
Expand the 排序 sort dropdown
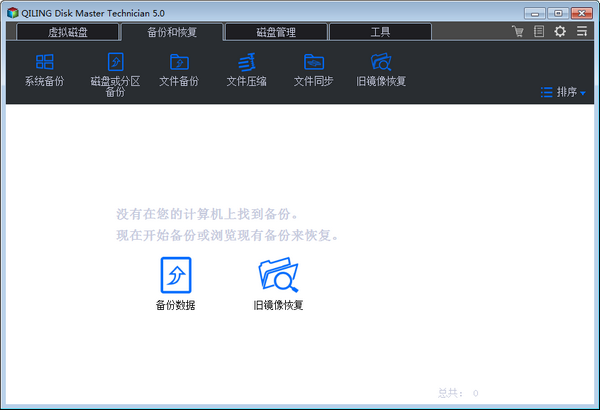click(563, 92)
